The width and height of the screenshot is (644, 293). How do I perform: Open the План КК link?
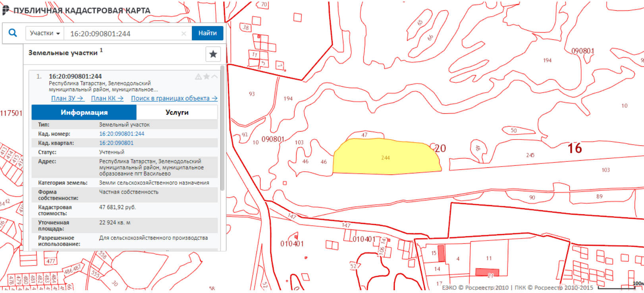click(107, 98)
